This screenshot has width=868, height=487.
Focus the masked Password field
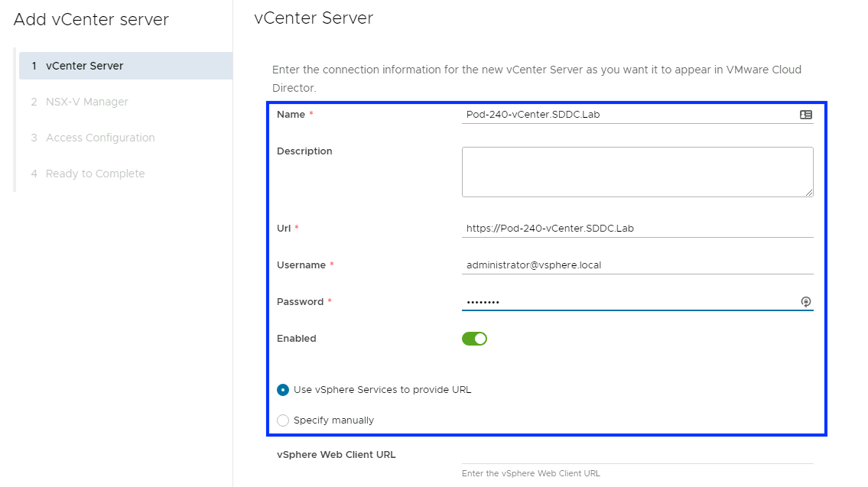pos(627,302)
